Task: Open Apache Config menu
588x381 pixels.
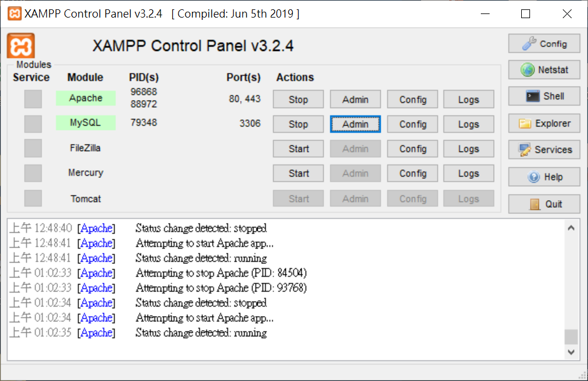Action: pos(412,99)
